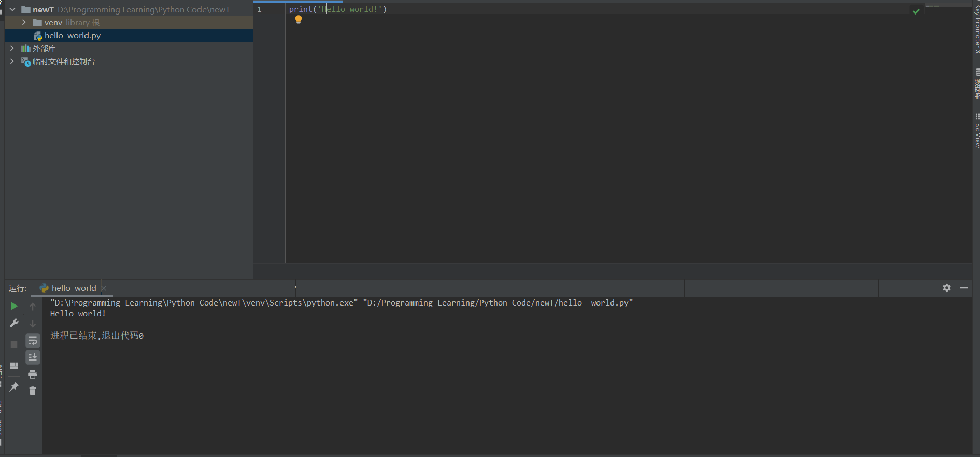980x457 pixels.
Task: Click the stop process square button
Action: click(14, 344)
